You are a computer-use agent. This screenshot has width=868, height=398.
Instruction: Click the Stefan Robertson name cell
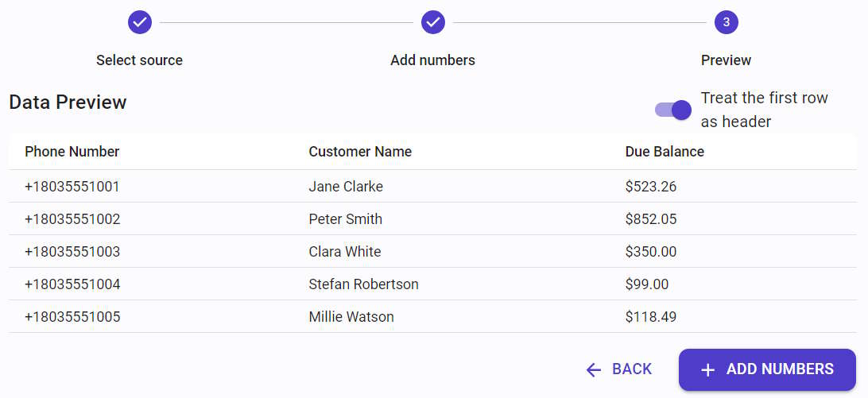(x=364, y=284)
